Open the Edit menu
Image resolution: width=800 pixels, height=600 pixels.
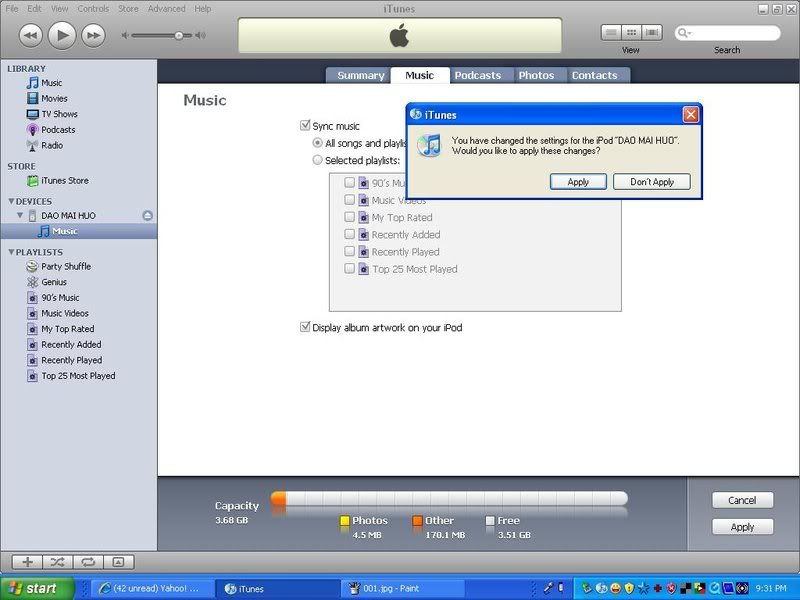pos(34,9)
